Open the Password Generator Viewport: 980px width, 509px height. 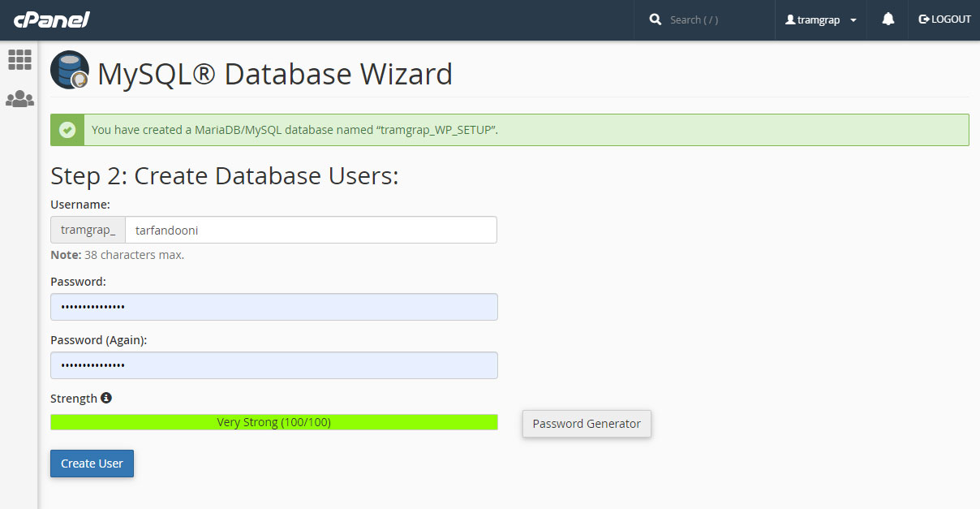[x=587, y=424]
